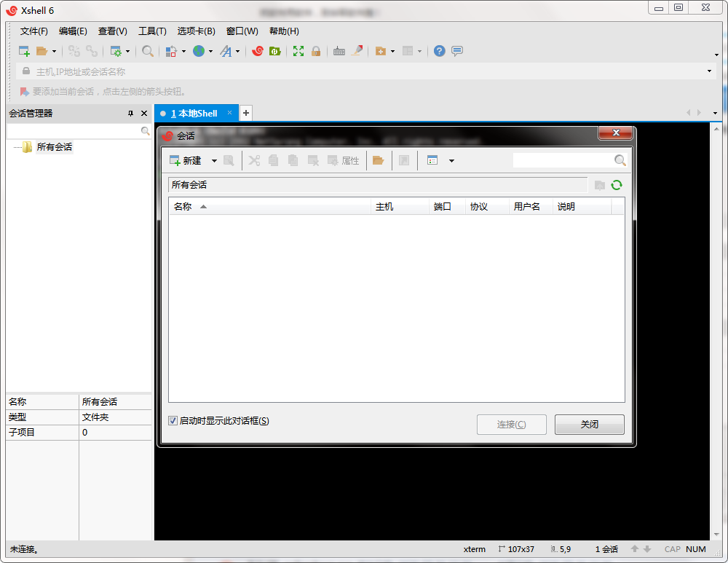Click the speech bubble feedback icon
This screenshot has height=563, width=728.
(457, 51)
